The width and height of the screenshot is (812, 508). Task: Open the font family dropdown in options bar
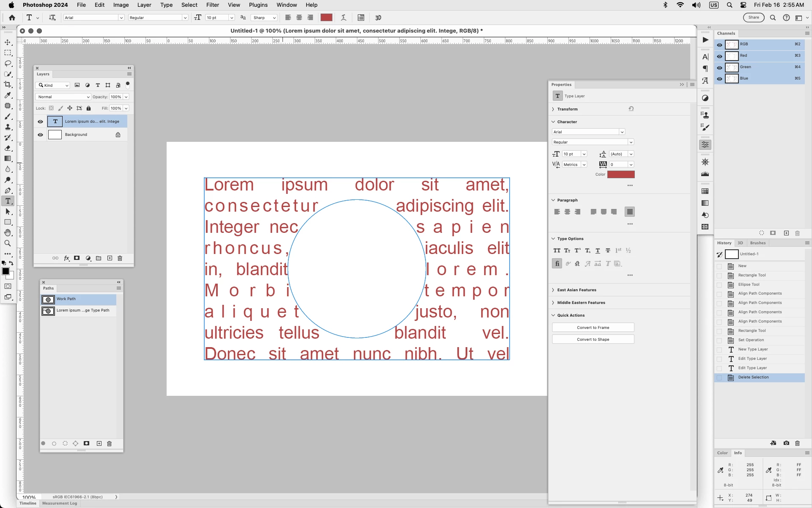click(x=121, y=18)
